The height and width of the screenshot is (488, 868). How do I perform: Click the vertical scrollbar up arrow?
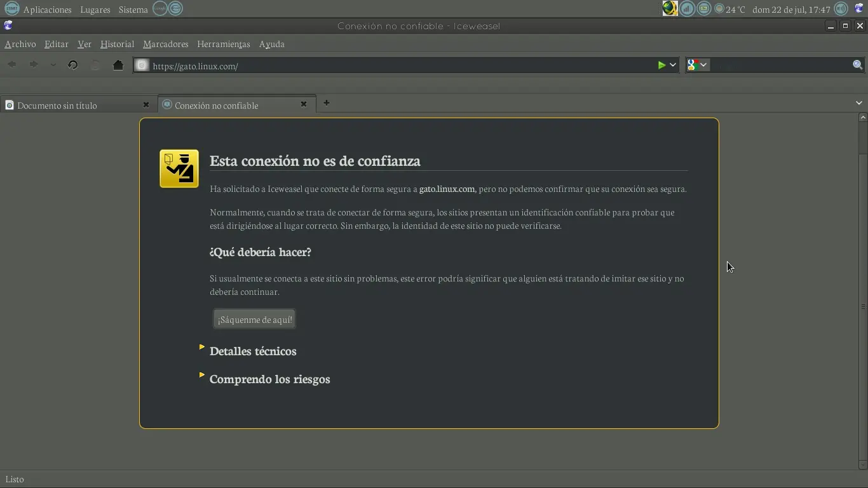tap(863, 118)
